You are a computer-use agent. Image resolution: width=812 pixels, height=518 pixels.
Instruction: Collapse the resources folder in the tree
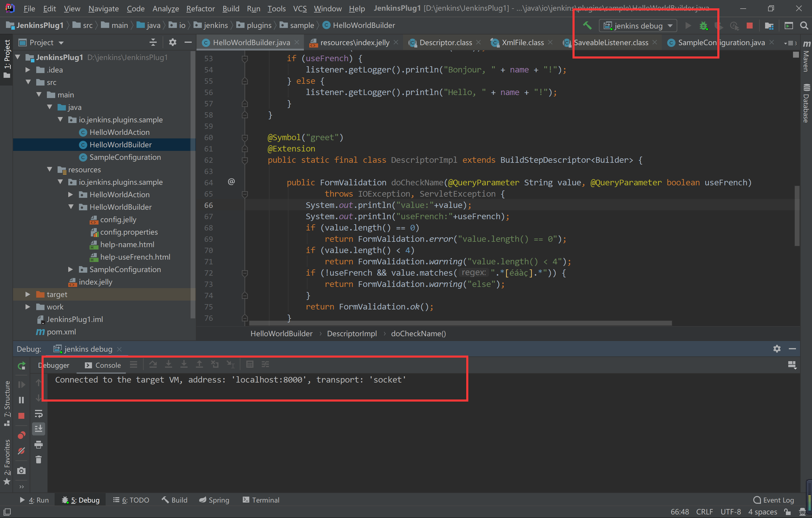50,170
